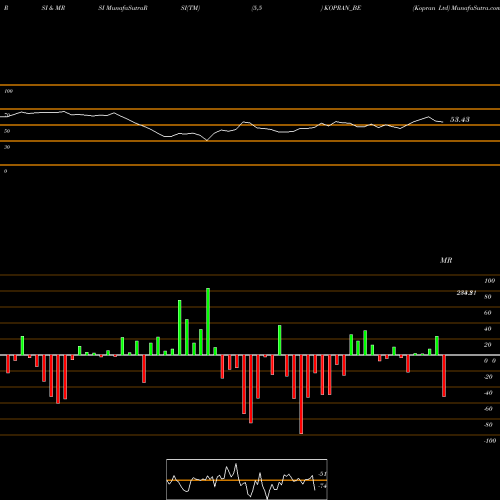Click the last red bar at histogram's right end
Image resolution: width=500 pixels, height=500 pixels.
pyautogui.click(x=444, y=376)
